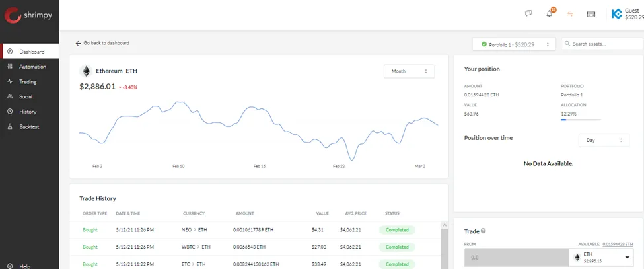Expand the ETH currency dropdown arrow

627,258
